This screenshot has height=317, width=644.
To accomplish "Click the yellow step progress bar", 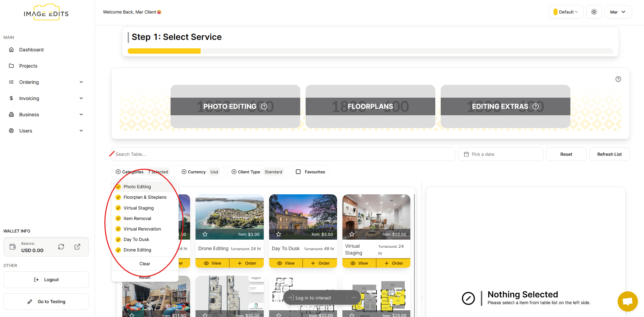I will (164, 51).
